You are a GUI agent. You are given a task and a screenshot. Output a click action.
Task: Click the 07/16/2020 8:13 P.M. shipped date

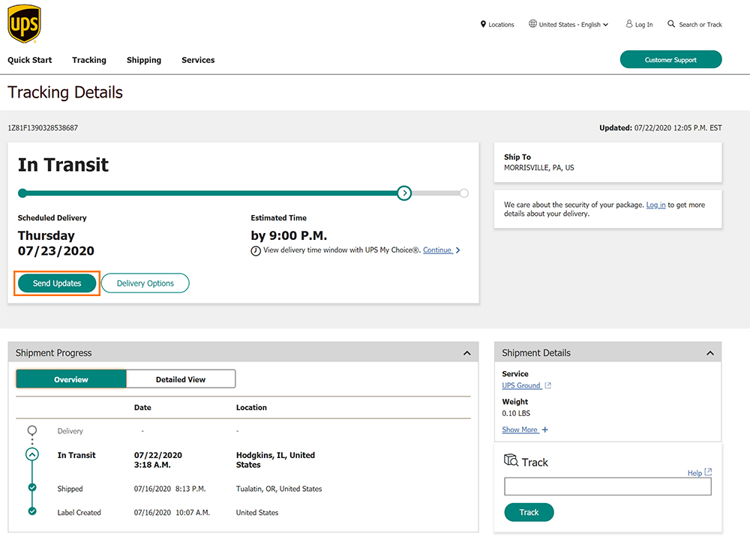pyautogui.click(x=169, y=489)
